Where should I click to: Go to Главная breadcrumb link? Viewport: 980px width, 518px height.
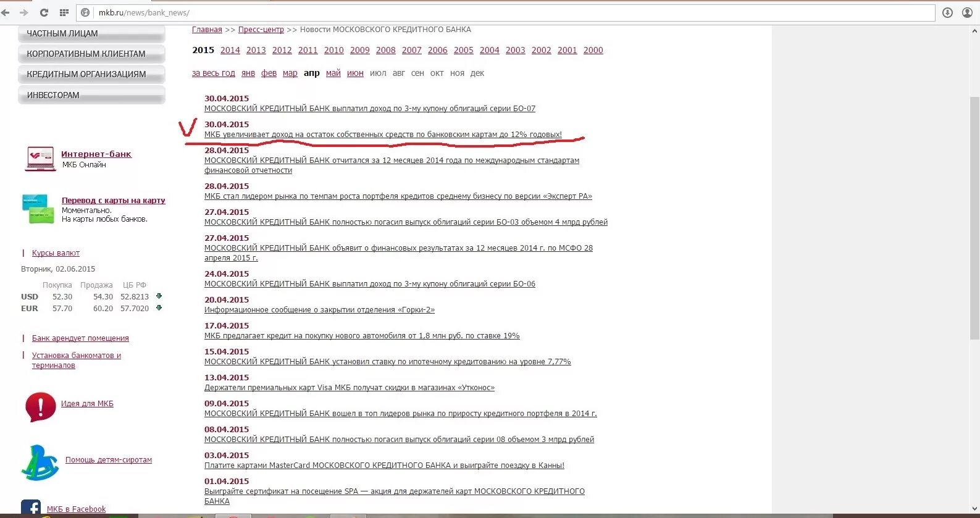pos(207,30)
